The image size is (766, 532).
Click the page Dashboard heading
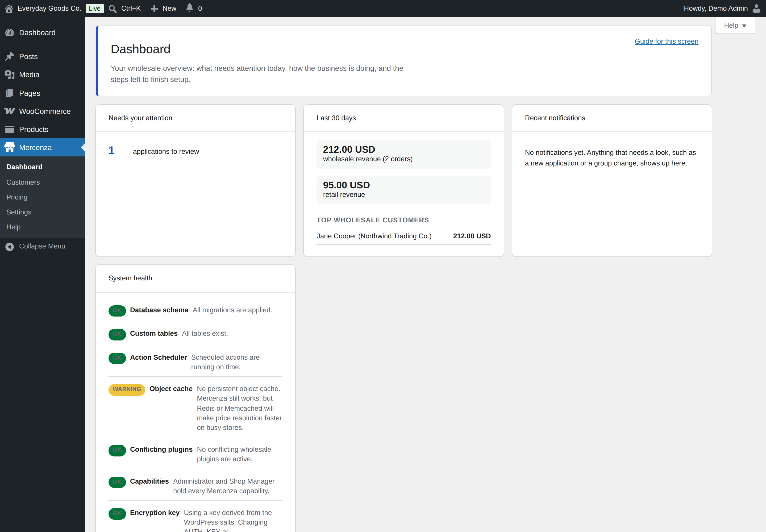point(140,49)
